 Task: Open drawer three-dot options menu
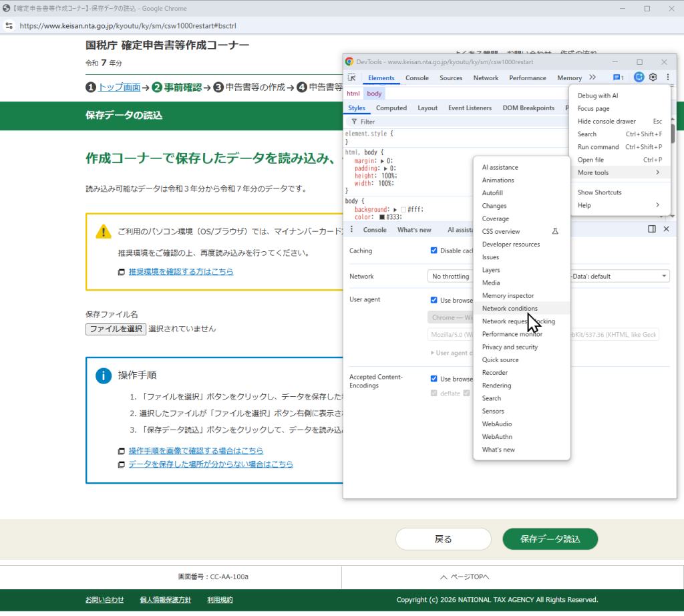click(x=351, y=230)
